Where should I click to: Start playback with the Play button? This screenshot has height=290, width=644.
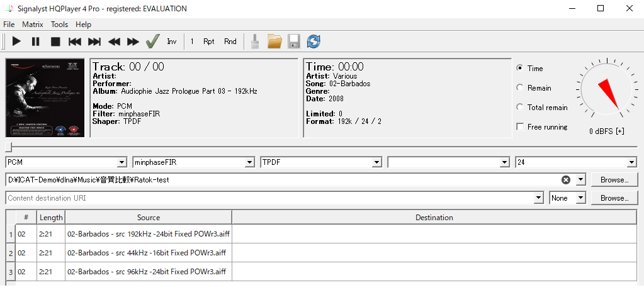16,42
